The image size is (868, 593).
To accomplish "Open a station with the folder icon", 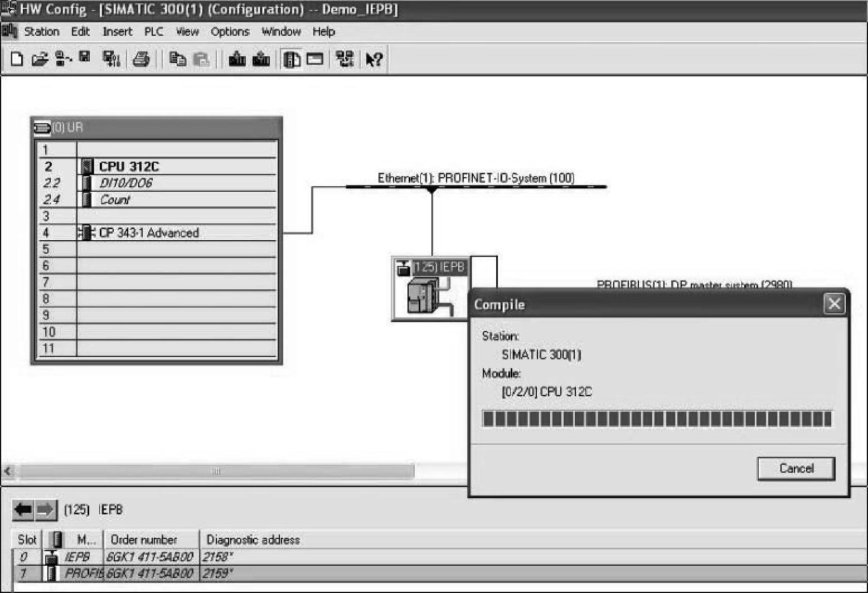I will (x=39, y=59).
